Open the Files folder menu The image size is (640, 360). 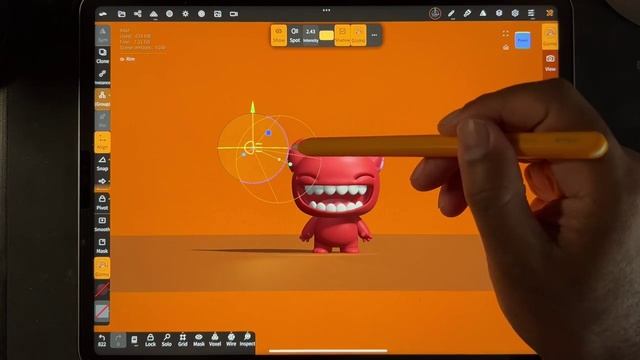pyautogui.click(x=122, y=14)
